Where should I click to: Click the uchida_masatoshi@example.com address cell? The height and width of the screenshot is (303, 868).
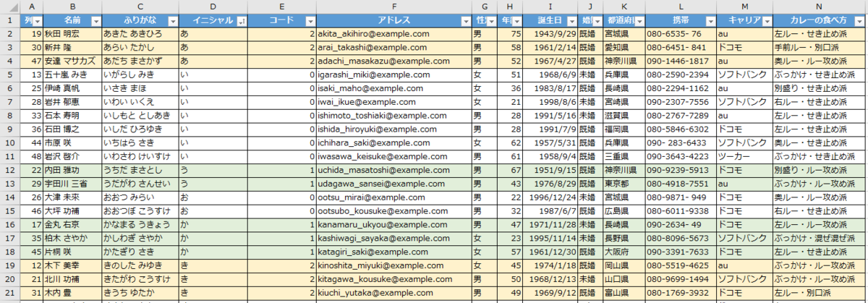click(394, 170)
